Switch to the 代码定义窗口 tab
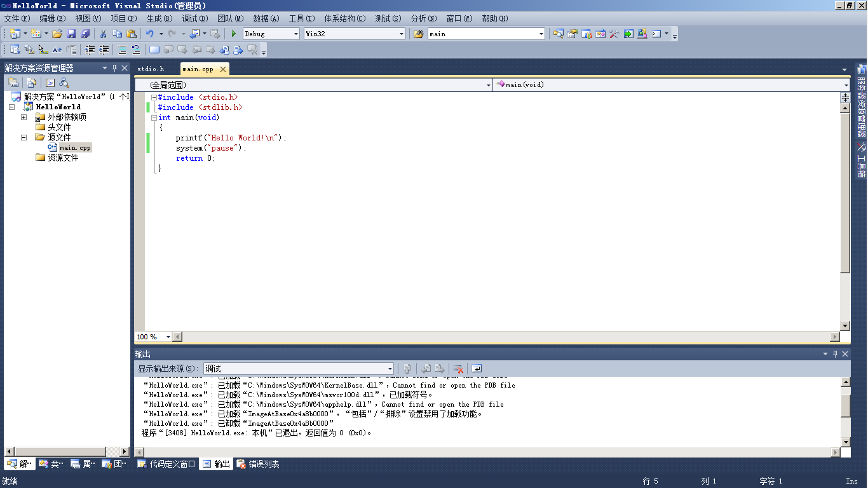The height and width of the screenshot is (488, 868). tap(166, 464)
